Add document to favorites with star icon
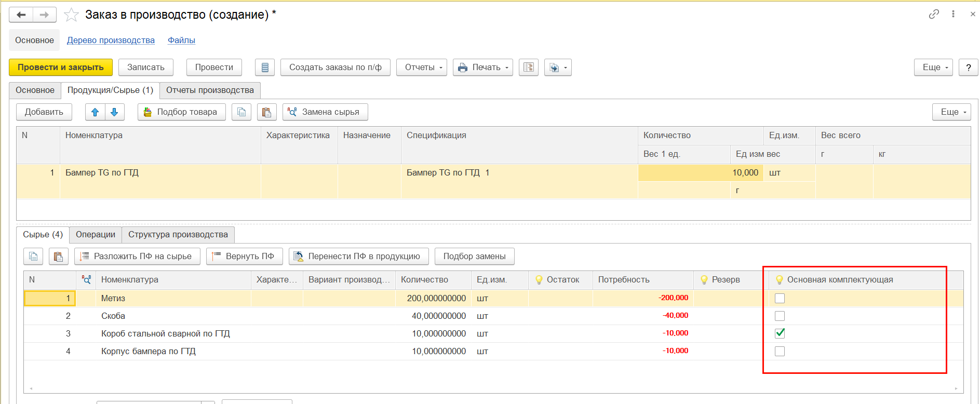The width and height of the screenshot is (980, 404). pos(71,15)
